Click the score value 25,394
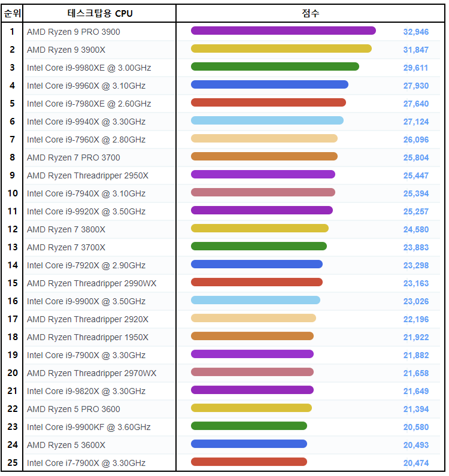The height and width of the screenshot is (476, 449). 416,193
